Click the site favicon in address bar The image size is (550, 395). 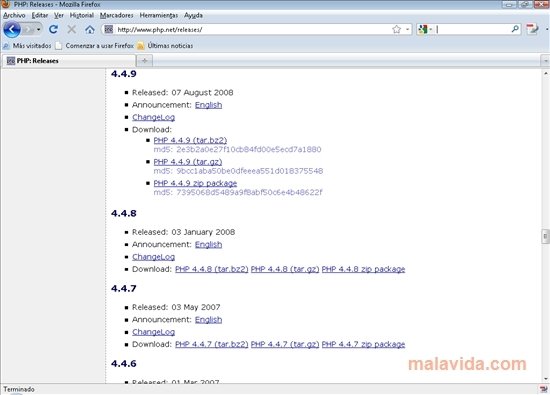[x=109, y=29]
